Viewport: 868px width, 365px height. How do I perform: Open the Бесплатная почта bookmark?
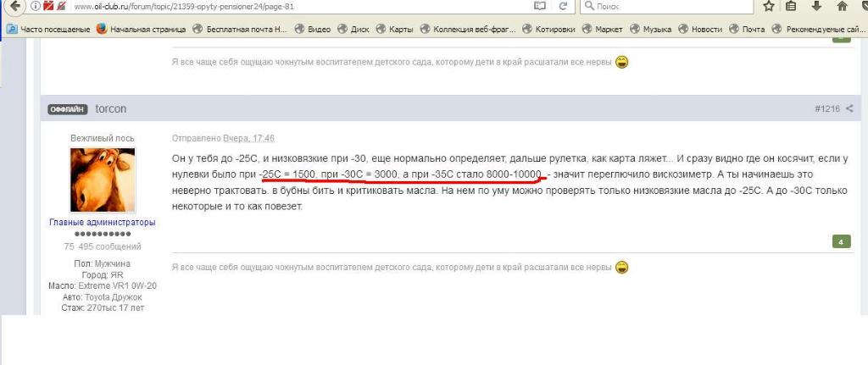click(x=240, y=30)
